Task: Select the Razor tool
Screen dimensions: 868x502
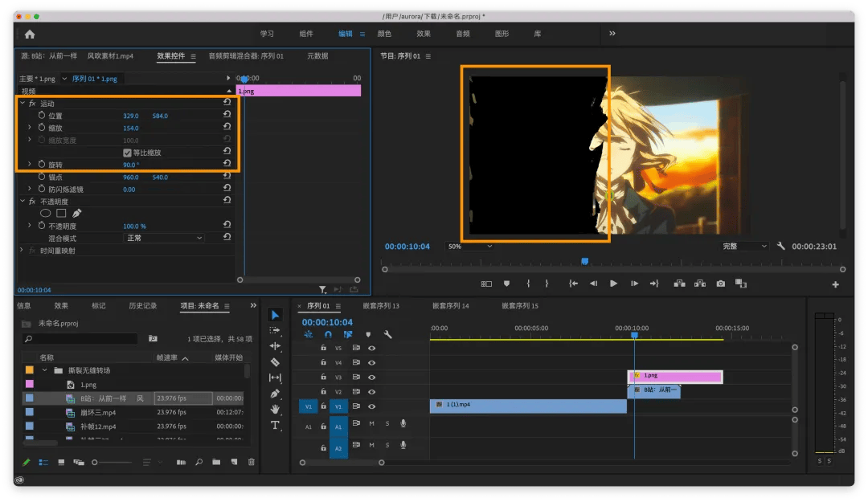Action: click(x=275, y=362)
